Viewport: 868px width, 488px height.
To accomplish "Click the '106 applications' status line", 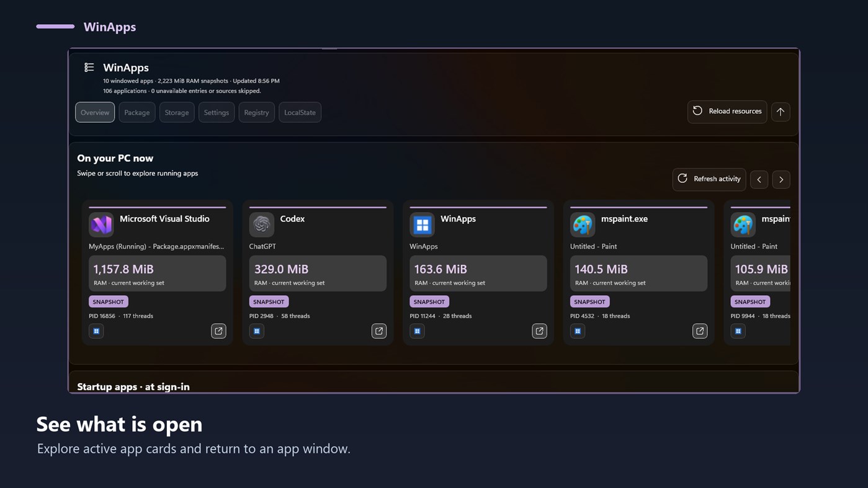I will pyautogui.click(x=182, y=91).
